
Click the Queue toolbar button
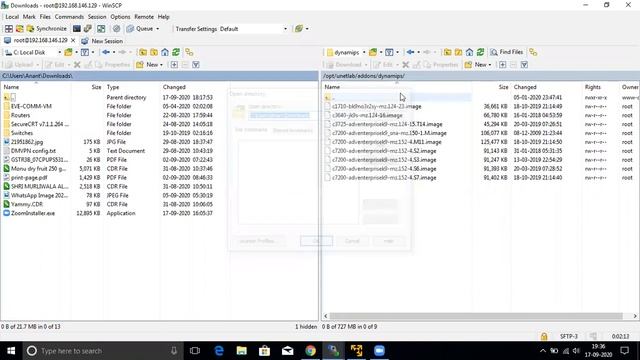(140, 29)
